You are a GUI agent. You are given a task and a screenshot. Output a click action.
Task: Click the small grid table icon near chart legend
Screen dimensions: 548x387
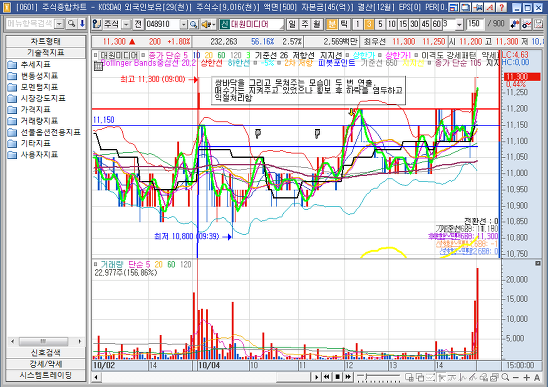coord(98,65)
